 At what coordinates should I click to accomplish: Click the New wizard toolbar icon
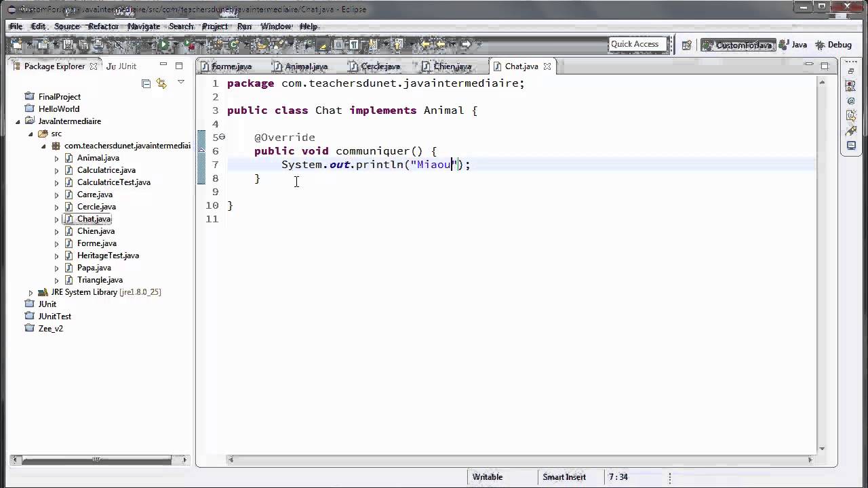[17, 45]
